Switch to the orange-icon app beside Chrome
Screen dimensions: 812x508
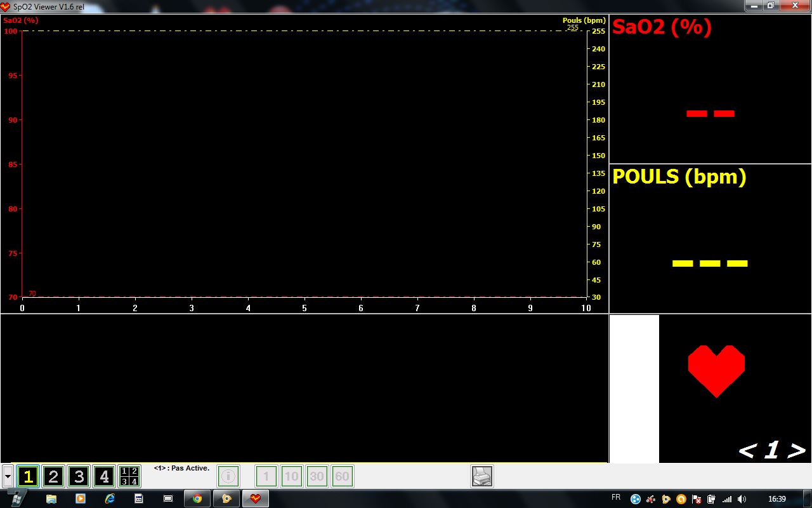[x=226, y=498]
